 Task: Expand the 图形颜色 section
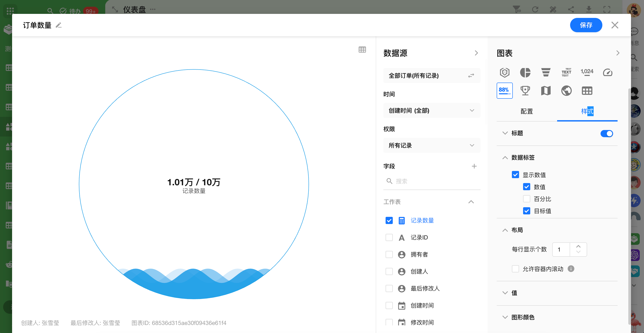[505, 317]
